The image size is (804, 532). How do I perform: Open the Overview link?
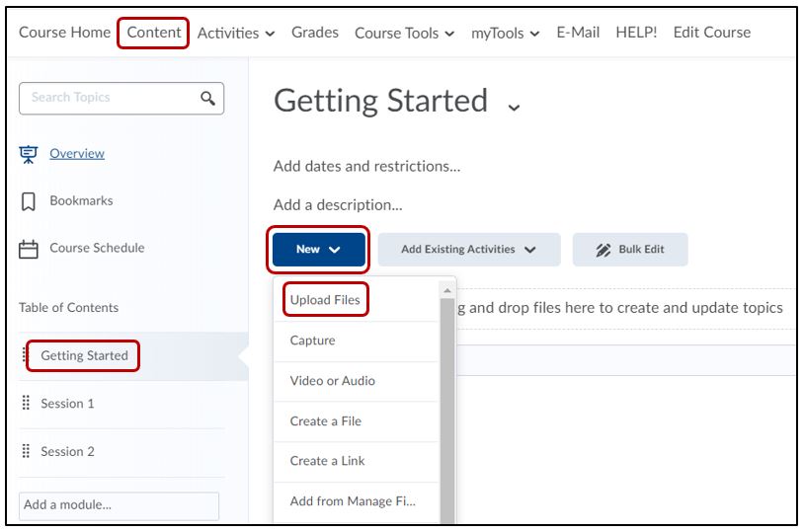tap(77, 154)
